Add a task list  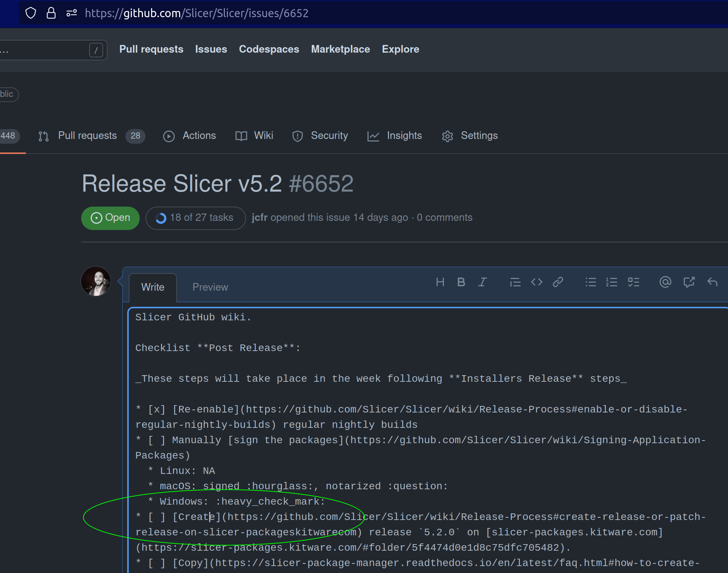pos(633,282)
